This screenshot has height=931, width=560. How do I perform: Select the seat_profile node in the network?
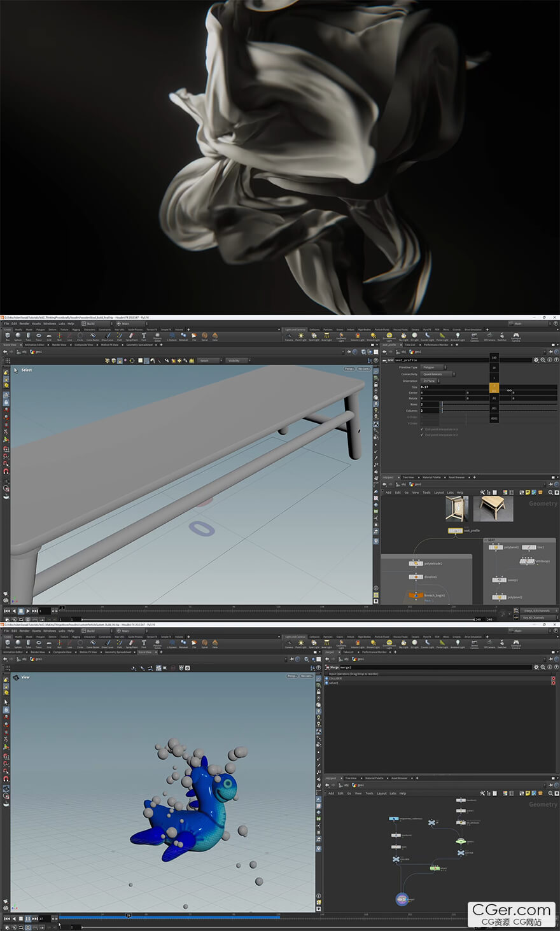[x=455, y=531]
